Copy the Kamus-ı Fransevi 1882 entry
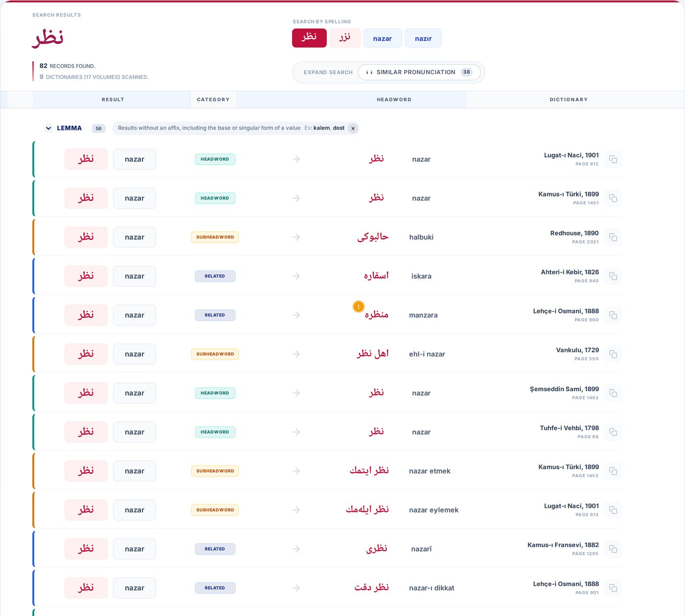This screenshot has width=685, height=616. pyautogui.click(x=613, y=549)
